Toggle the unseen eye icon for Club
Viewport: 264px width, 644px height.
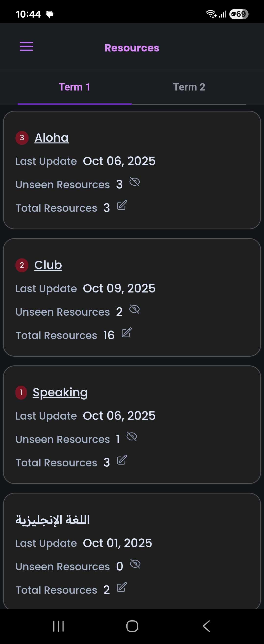(134, 310)
